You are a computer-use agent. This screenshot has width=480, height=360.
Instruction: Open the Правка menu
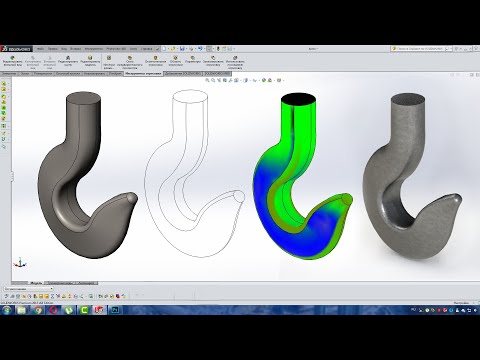(53, 49)
